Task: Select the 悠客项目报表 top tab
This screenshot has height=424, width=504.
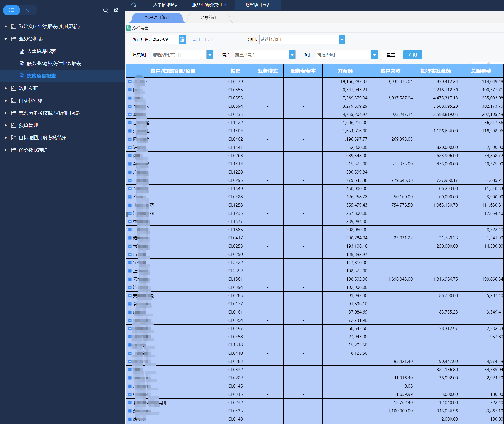Action: click(x=258, y=5)
